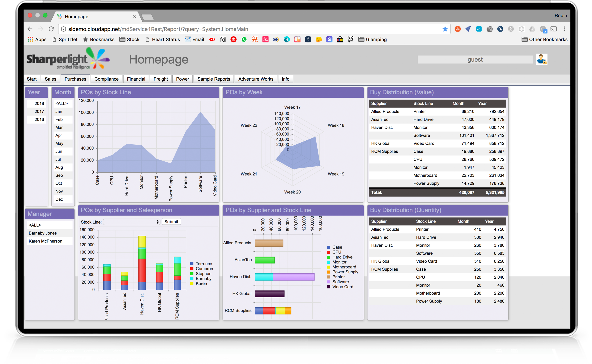Filter by year 2016

[x=36, y=119]
